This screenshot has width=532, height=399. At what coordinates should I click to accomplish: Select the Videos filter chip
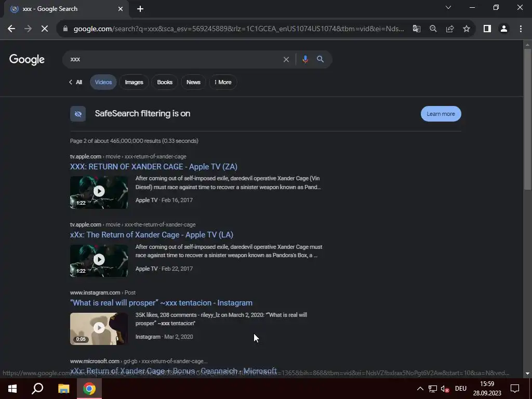pos(103,82)
